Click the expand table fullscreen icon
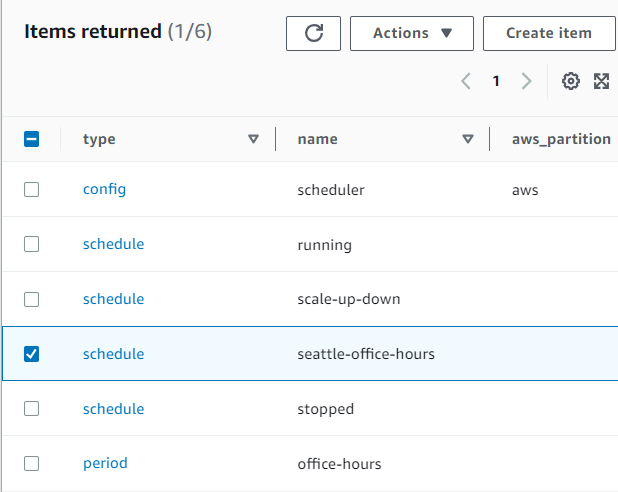 [601, 82]
